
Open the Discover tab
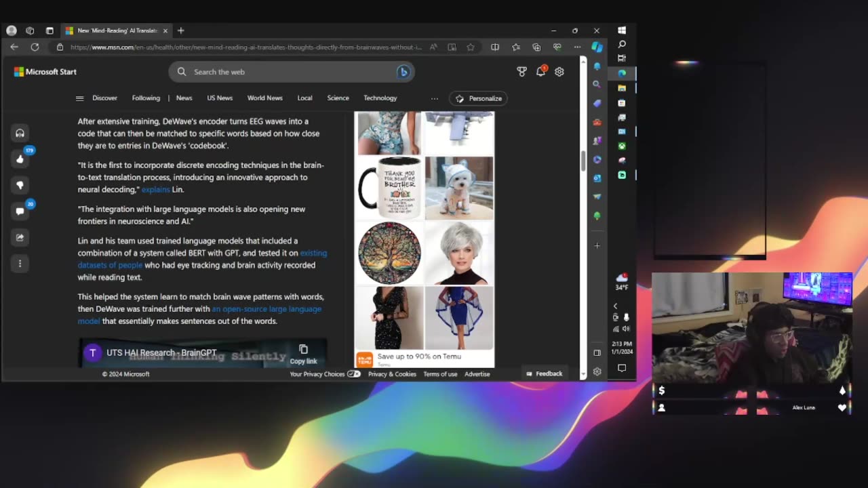[x=105, y=98]
